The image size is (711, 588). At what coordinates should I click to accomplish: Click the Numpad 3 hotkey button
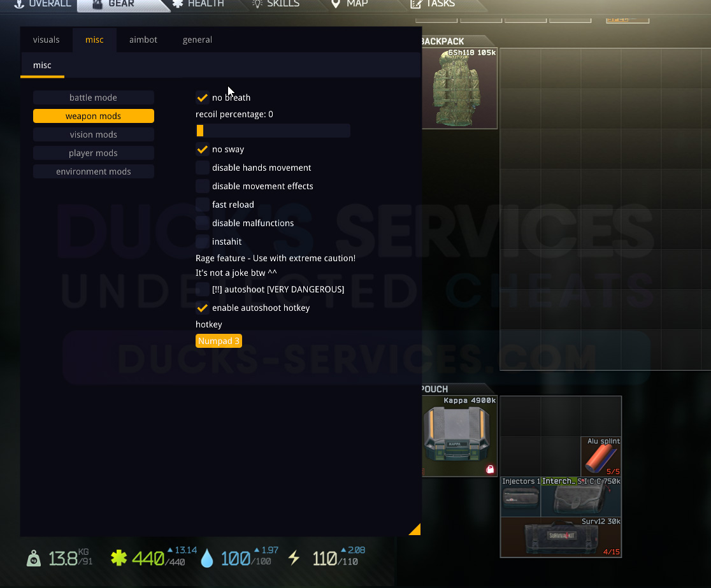coord(219,341)
